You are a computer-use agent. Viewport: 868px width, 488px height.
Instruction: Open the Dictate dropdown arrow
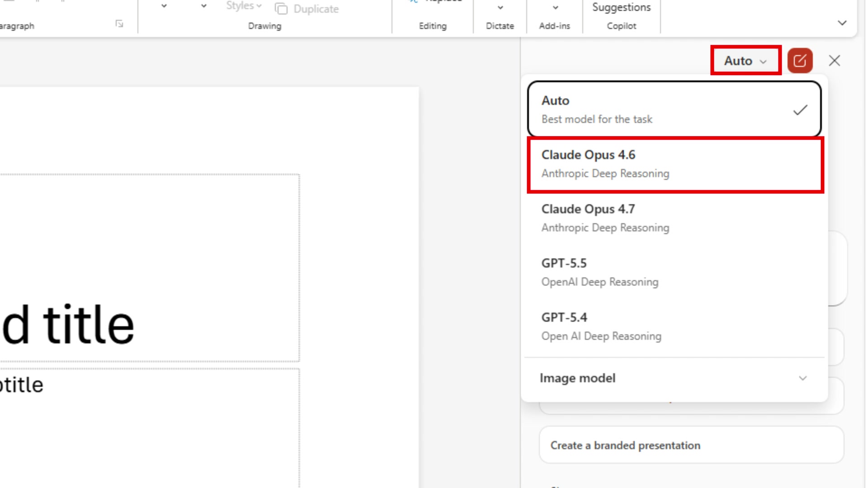[x=500, y=8]
